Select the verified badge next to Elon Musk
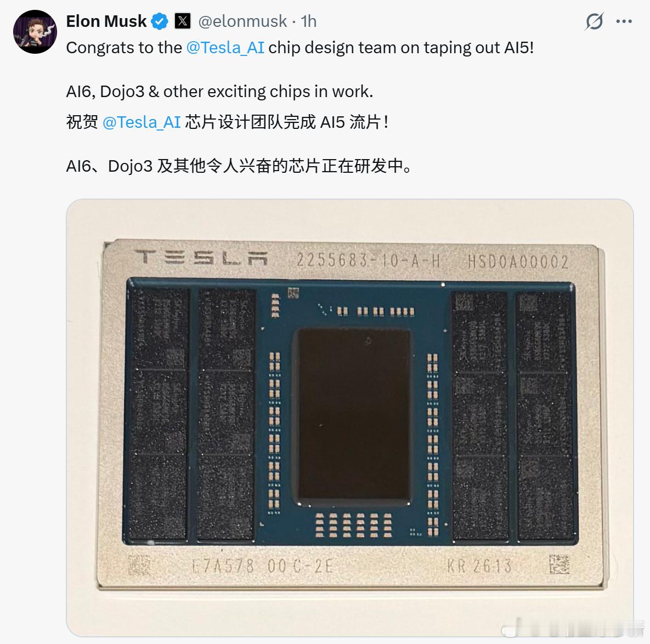This screenshot has height=644, width=650. (159, 21)
